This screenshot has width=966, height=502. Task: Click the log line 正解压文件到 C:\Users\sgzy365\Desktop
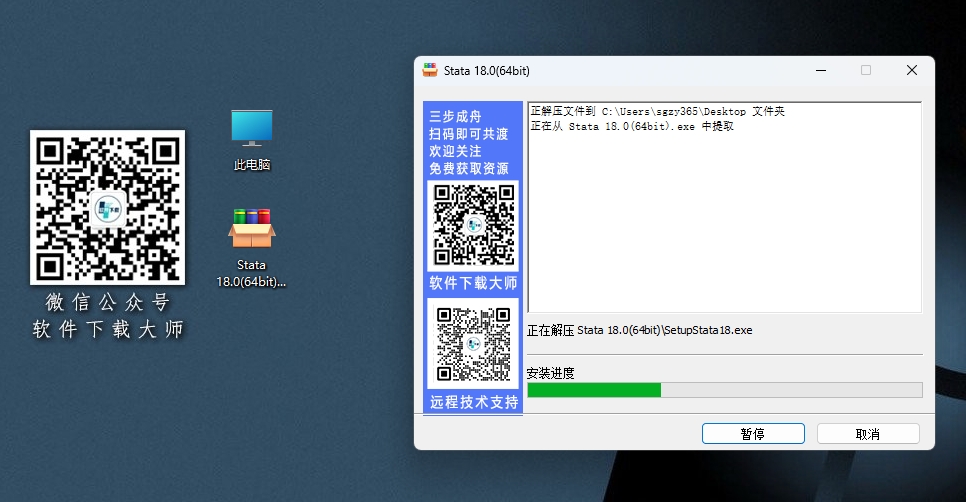coord(657,111)
